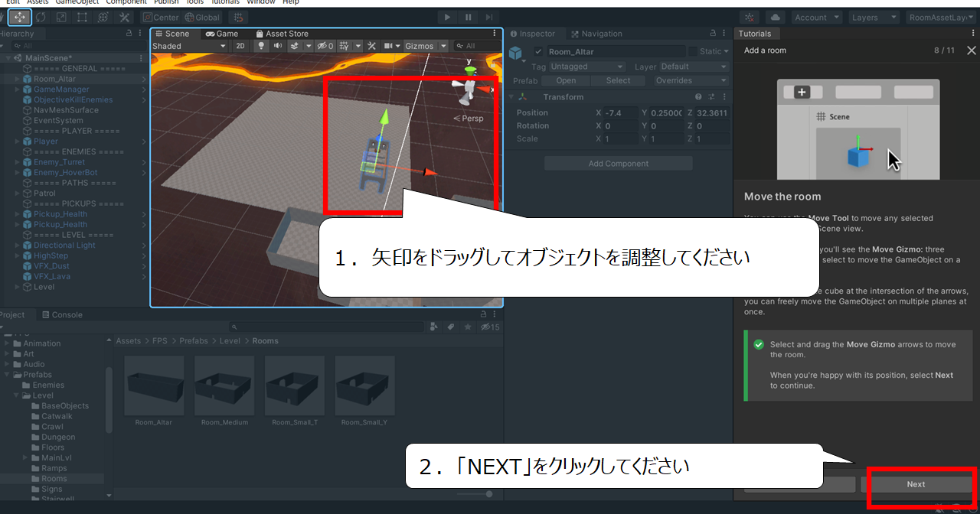Open the Window menu
This screenshot has height=514, width=980.
point(261,2)
